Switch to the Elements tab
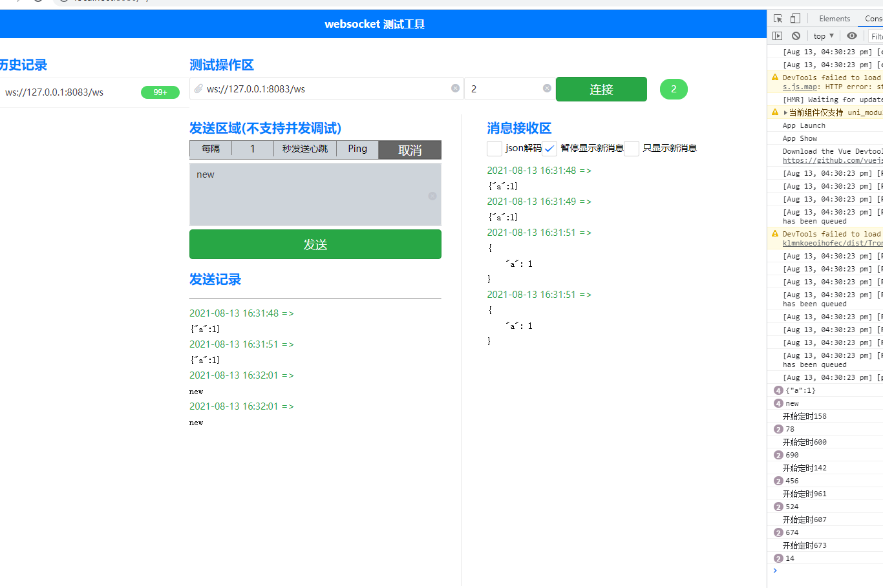Screen dimensions: 883x588 (x=835, y=19)
